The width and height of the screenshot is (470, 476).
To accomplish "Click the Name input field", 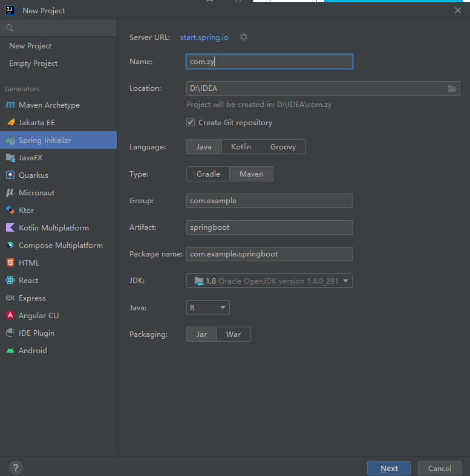I will [269, 62].
